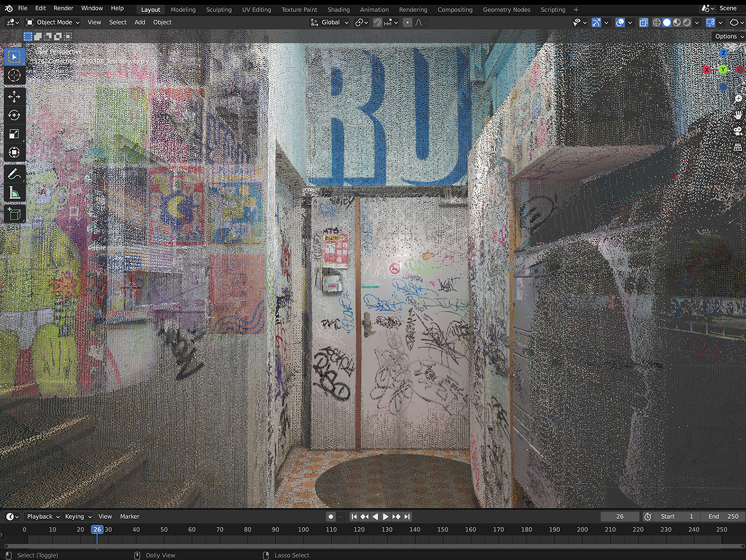746x560 pixels.
Task: Click the camera view gizmo icon
Action: (738, 131)
